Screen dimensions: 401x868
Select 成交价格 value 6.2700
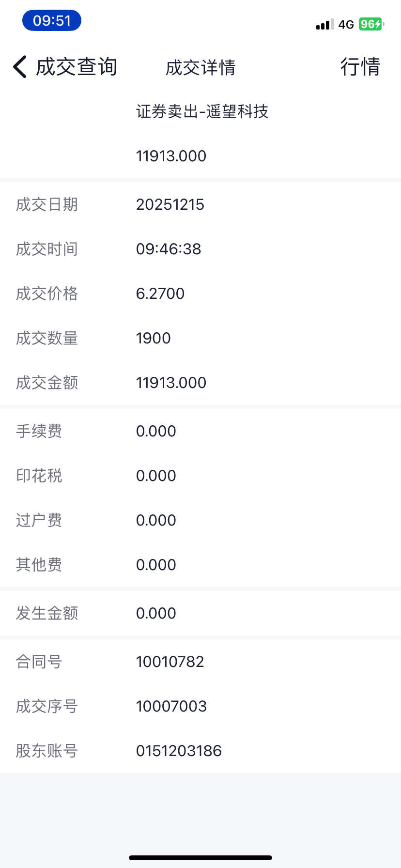[160, 294]
